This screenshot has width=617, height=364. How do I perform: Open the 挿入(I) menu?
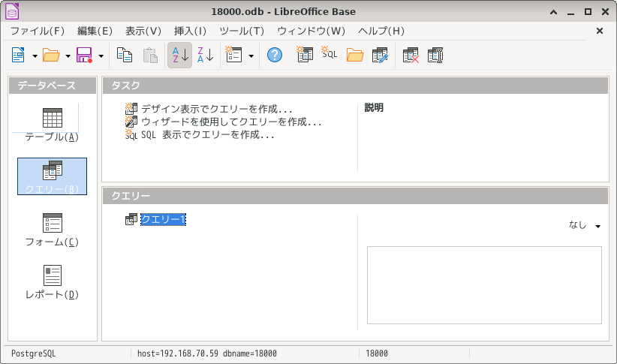[x=190, y=31]
